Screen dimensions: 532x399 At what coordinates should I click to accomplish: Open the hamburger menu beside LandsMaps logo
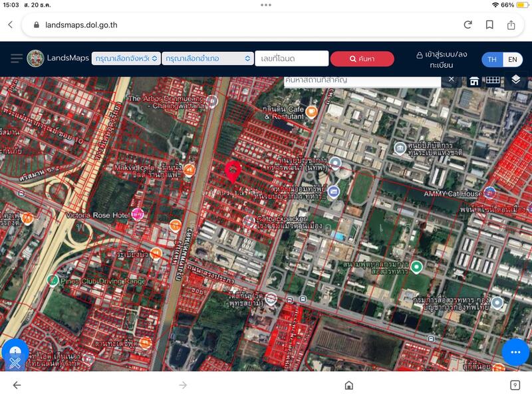pyautogui.click(x=17, y=59)
